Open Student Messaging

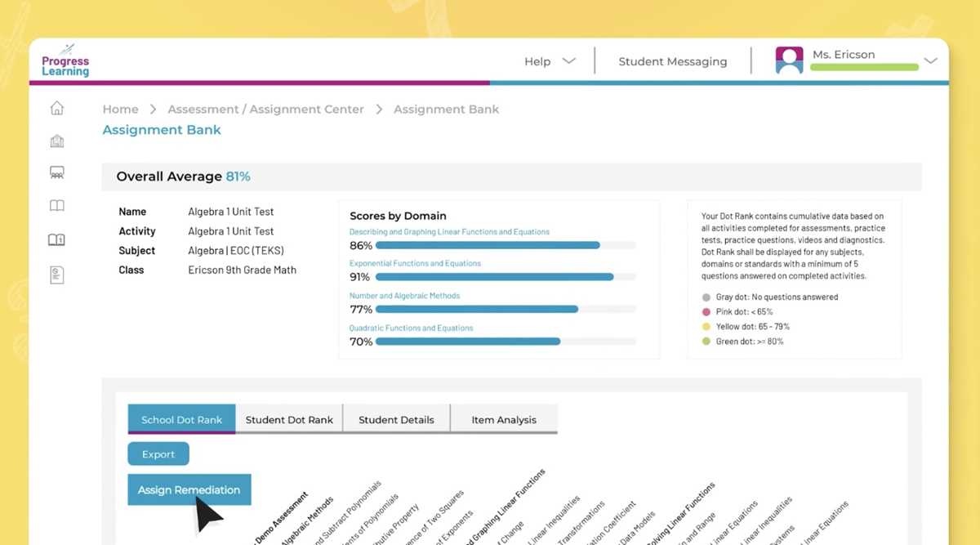point(672,61)
